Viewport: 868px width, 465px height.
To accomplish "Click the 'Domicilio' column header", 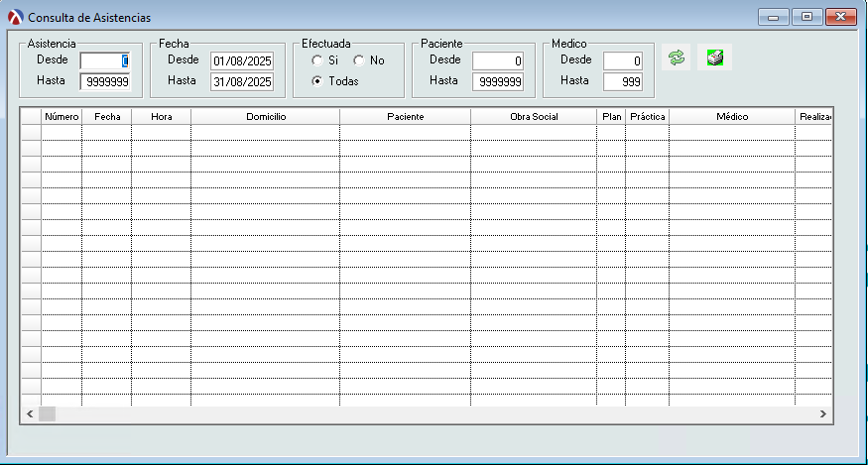I will 265,117.
